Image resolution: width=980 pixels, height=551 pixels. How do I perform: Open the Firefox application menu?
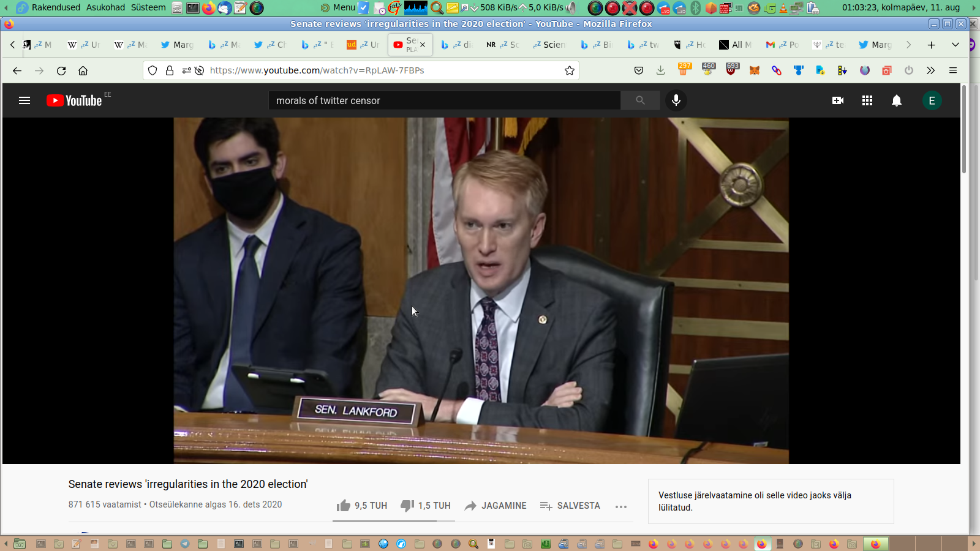coord(953,70)
